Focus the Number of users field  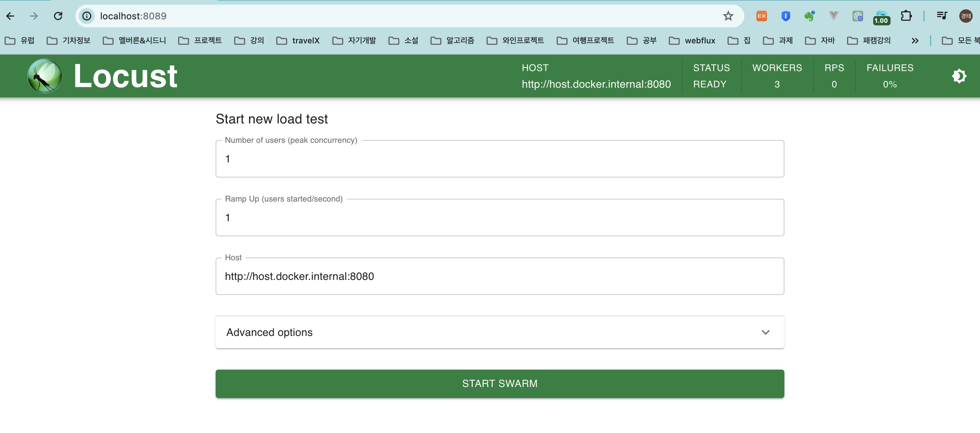[499, 159]
